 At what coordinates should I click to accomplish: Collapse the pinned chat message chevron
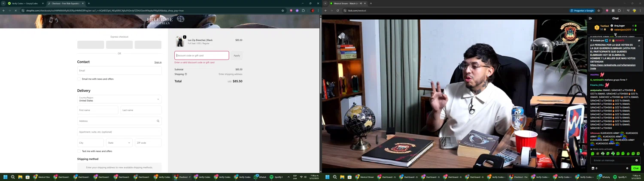[639, 46]
